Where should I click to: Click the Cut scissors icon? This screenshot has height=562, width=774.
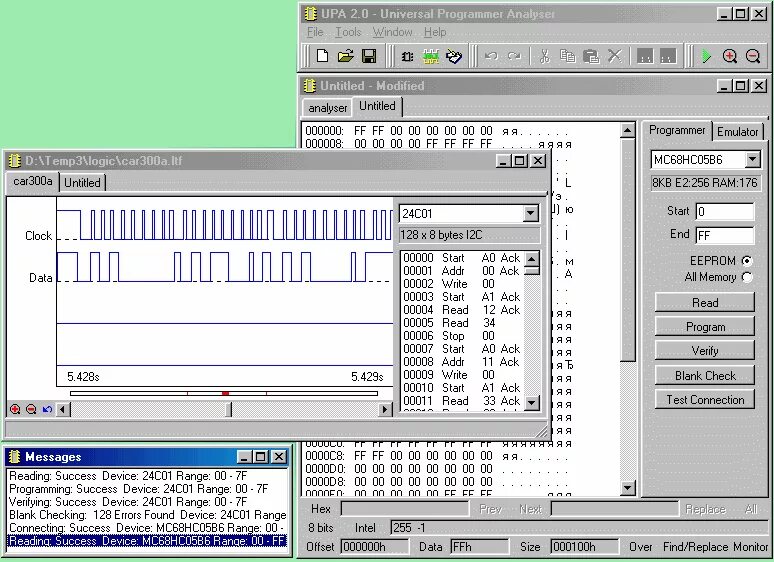pyautogui.click(x=545, y=56)
